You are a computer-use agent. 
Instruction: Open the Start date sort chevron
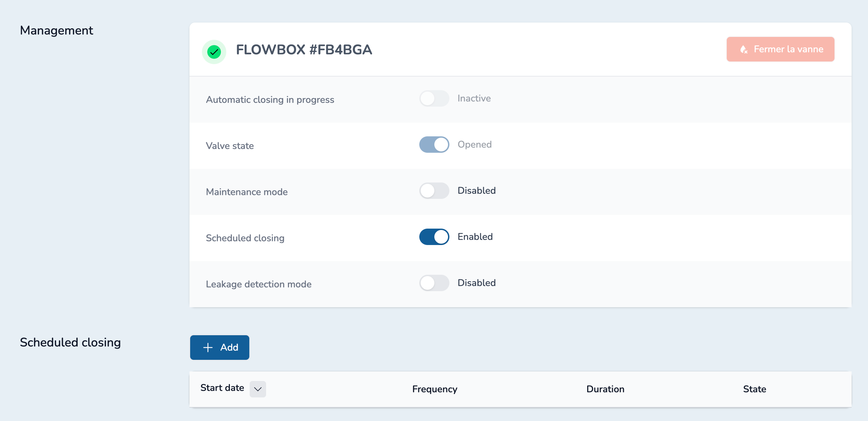tap(258, 389)
